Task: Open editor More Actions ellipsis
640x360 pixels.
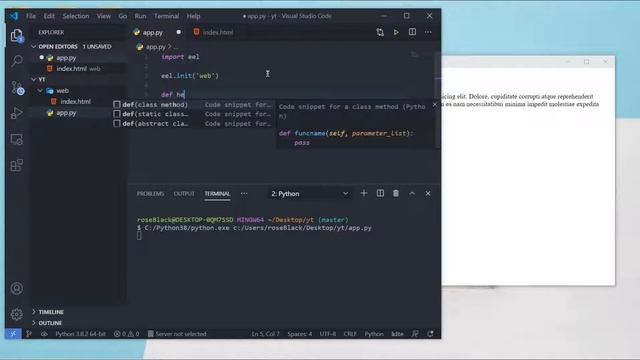Action: [428, 32]
